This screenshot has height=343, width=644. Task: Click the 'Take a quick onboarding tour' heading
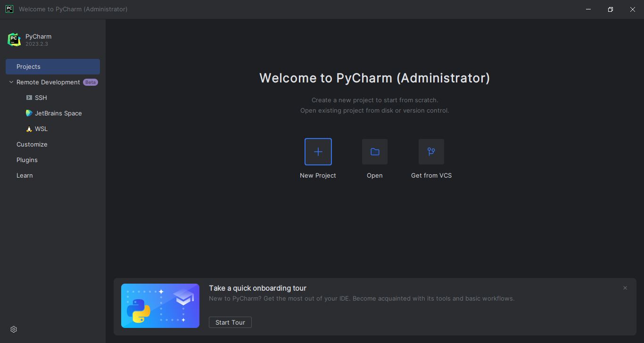pyautogui.click(x=258, y=288)
